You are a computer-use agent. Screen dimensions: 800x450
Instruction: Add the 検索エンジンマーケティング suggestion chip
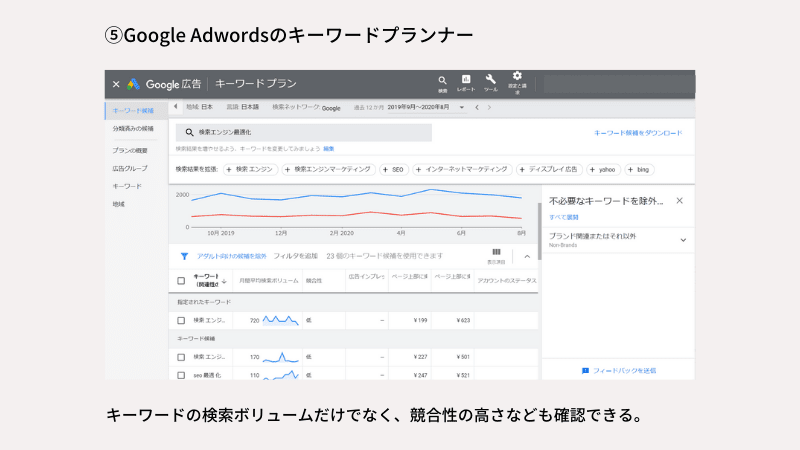329,169
